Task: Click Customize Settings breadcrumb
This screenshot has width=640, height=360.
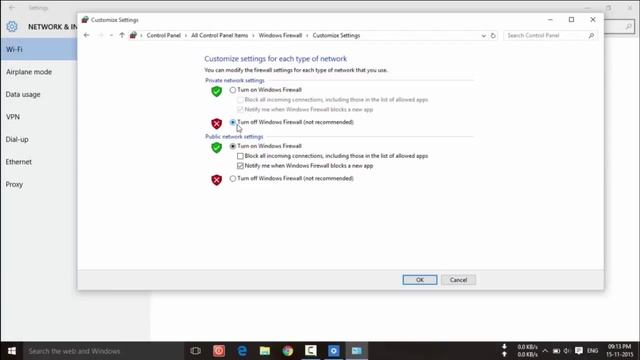Action: (x=336, y=36)
